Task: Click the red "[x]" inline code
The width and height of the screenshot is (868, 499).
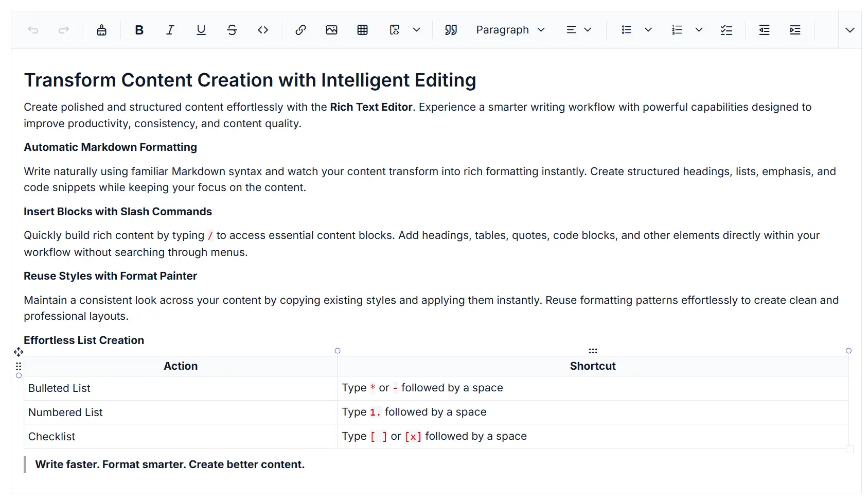Action: pyautogui.click(x=413, y=437)
